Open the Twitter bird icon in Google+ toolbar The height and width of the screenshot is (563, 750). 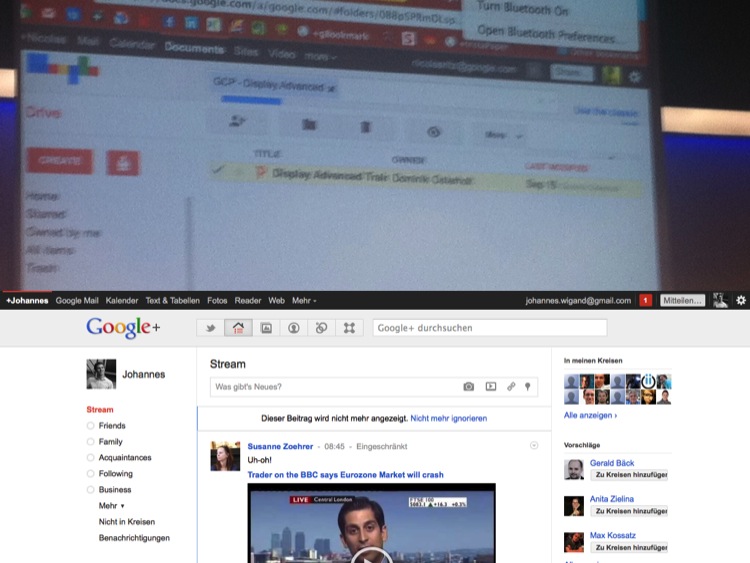[210, 328]
